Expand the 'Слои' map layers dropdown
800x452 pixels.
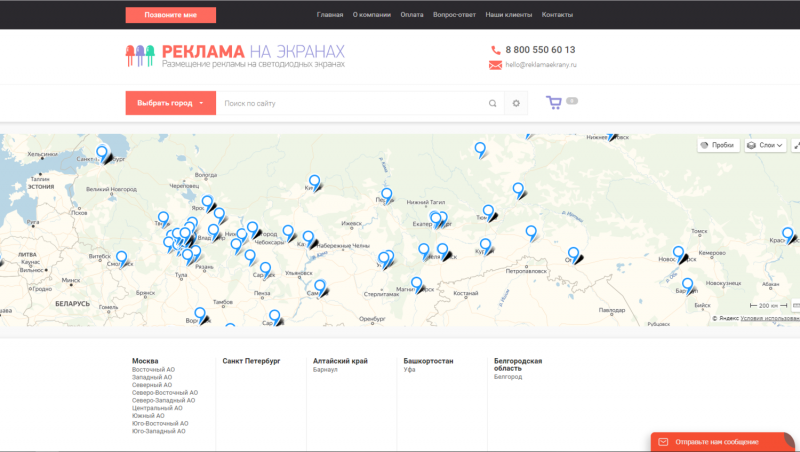tap(765, 145)
